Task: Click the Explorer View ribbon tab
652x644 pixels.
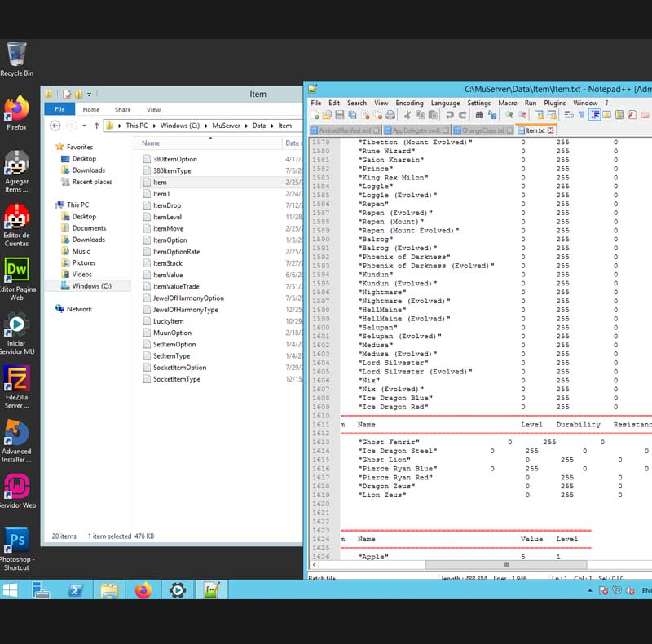Action: (153, 109)
